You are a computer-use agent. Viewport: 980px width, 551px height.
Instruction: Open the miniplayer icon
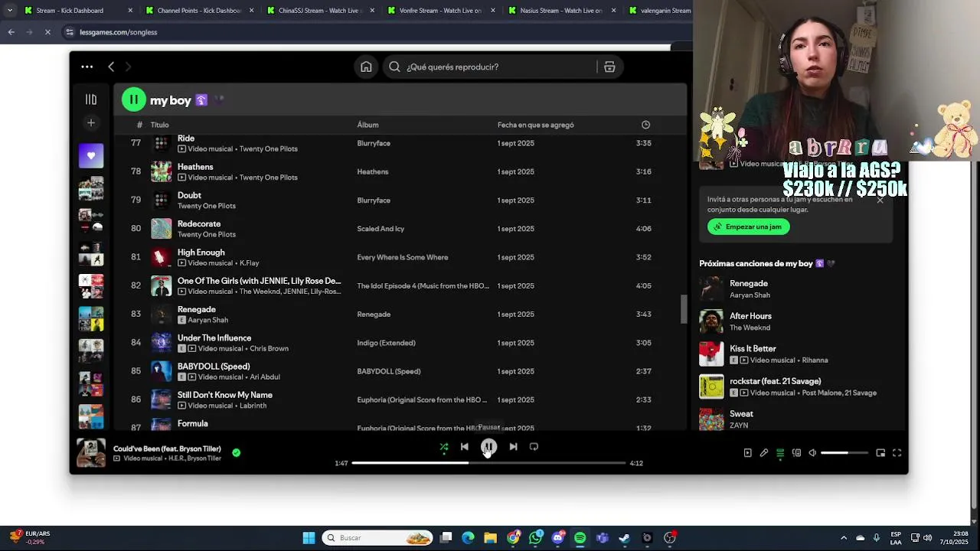[880, 453]
